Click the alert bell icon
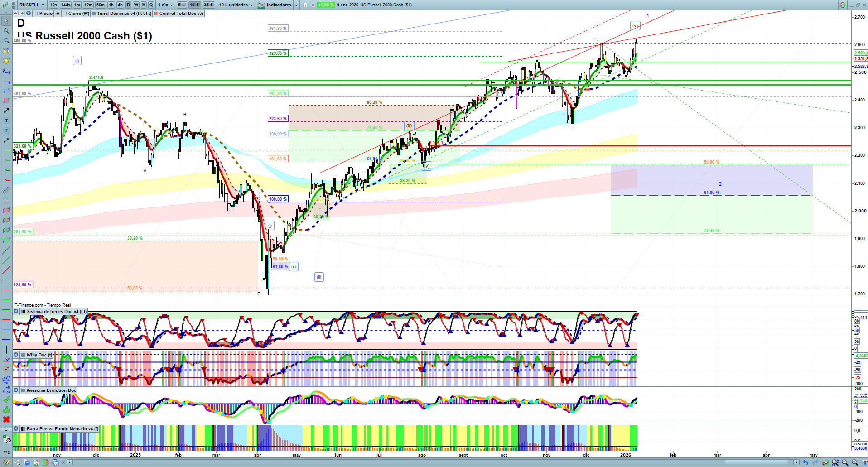 (6, 61)
